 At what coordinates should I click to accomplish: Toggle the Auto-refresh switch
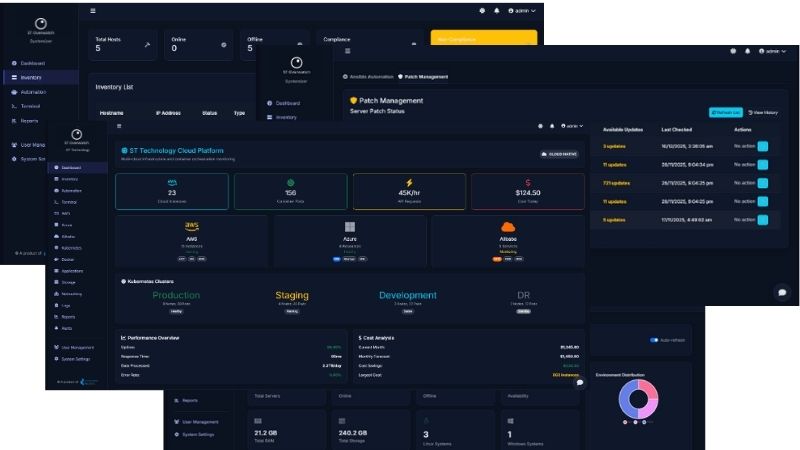(655, 340)
